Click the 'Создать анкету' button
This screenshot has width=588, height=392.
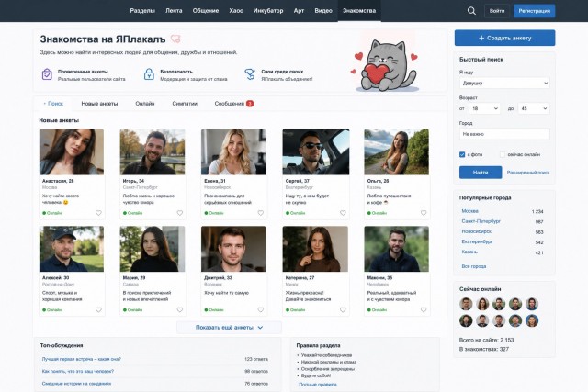[504, 38]
